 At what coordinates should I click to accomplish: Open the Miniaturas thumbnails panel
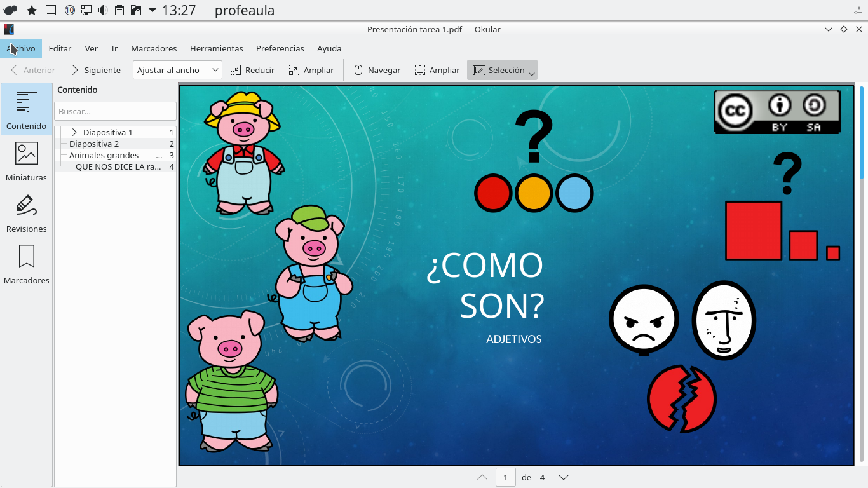point(26,161)
